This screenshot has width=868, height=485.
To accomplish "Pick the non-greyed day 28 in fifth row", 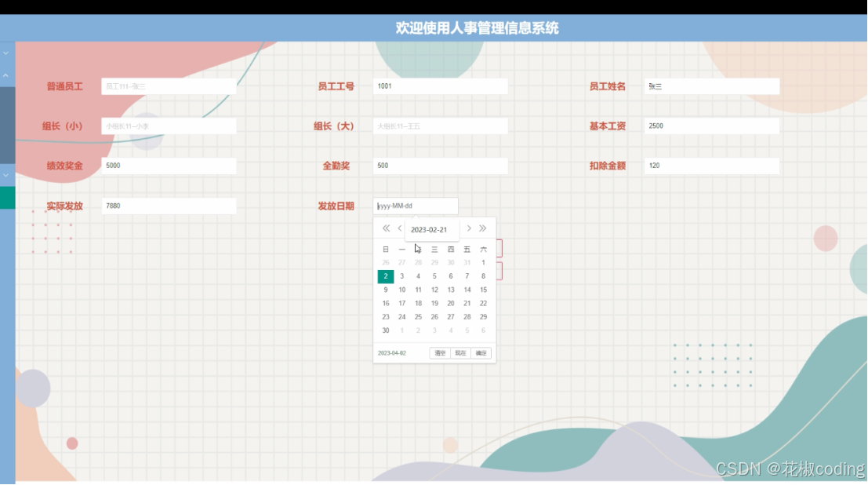I will pyautogui.click(x=467, y=317).
